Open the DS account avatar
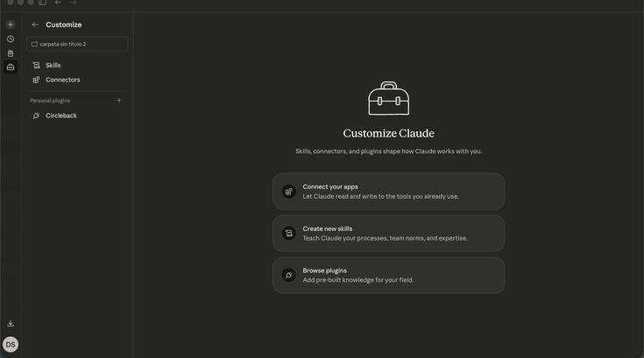Screen dimensions: 644x358 pyautogui.click(x=11, y=345)
